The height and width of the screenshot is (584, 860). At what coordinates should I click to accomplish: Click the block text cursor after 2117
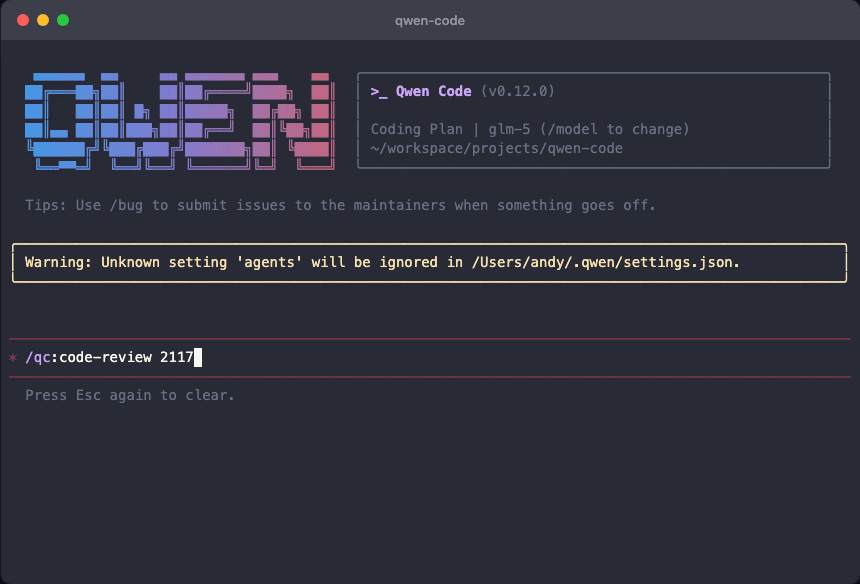(198, 357)
